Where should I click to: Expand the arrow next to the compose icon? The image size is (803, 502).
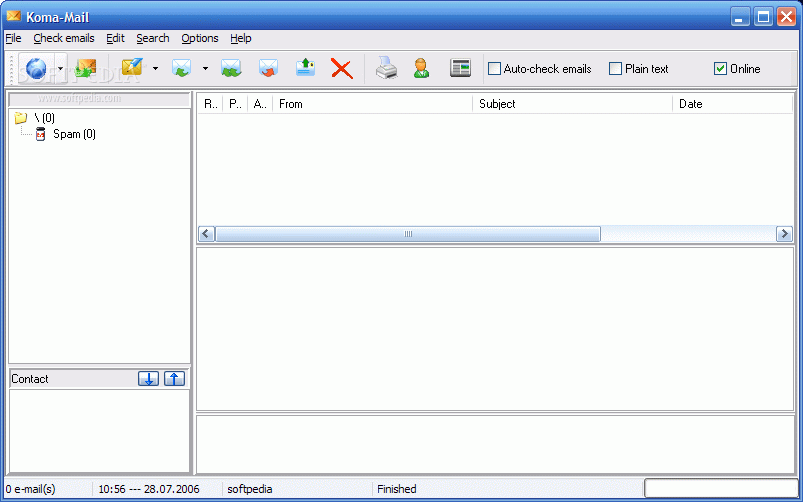155,69
